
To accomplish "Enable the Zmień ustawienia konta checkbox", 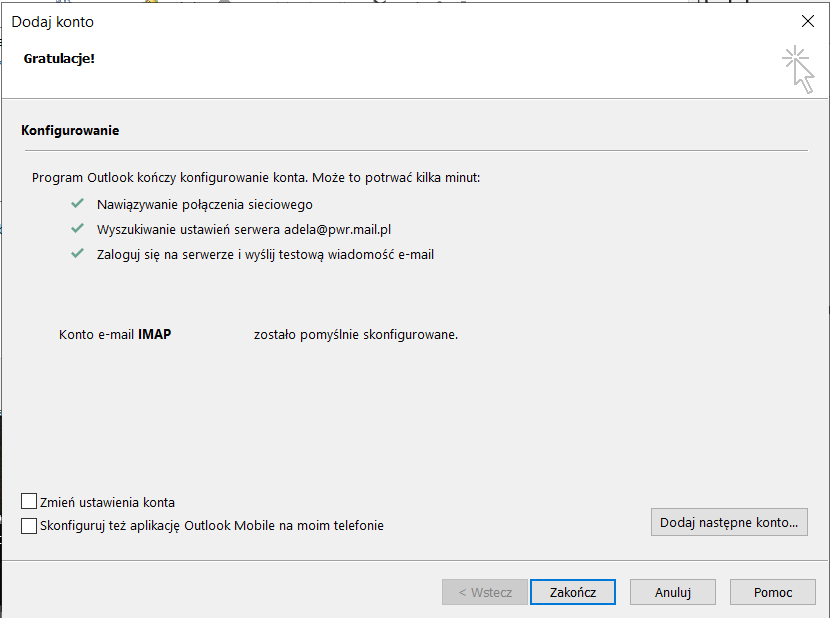I will pos(29,502).
